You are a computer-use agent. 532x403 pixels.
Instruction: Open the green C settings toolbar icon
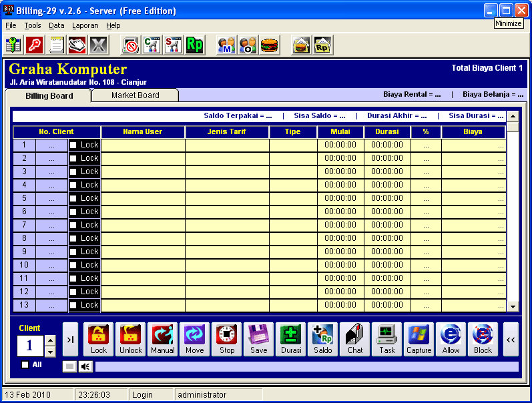click(x=152, y=45)
